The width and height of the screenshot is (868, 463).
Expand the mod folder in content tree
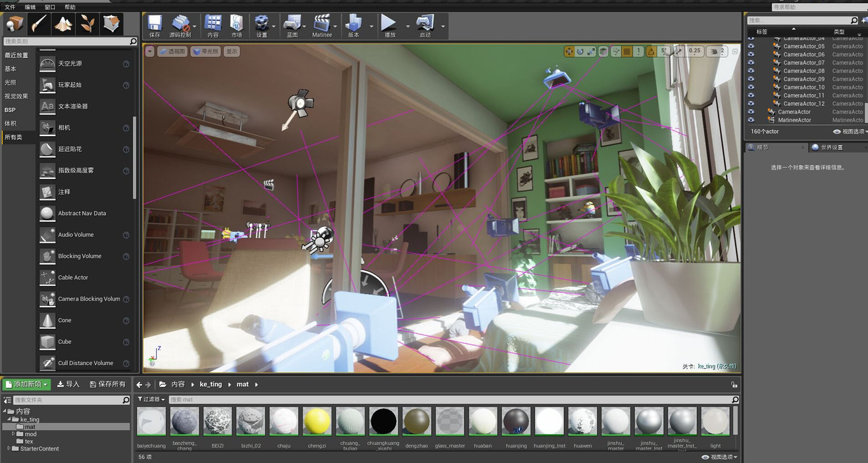[x=13, y=434]
